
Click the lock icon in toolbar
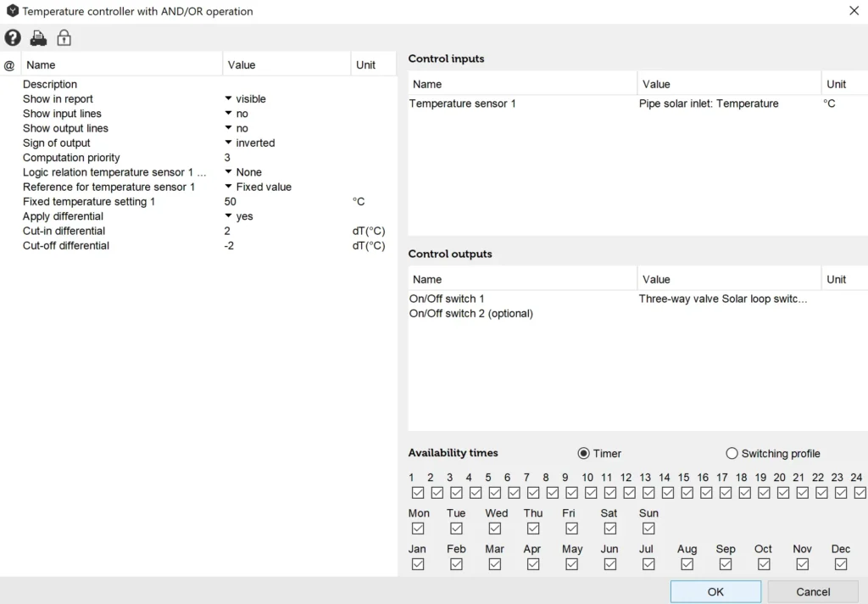click(64, 38)
